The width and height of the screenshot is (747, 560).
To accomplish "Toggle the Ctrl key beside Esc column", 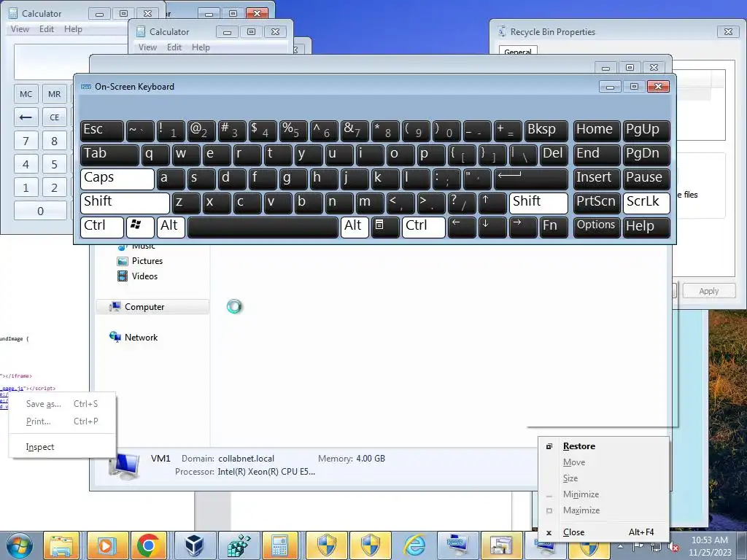I will point(102,227).
